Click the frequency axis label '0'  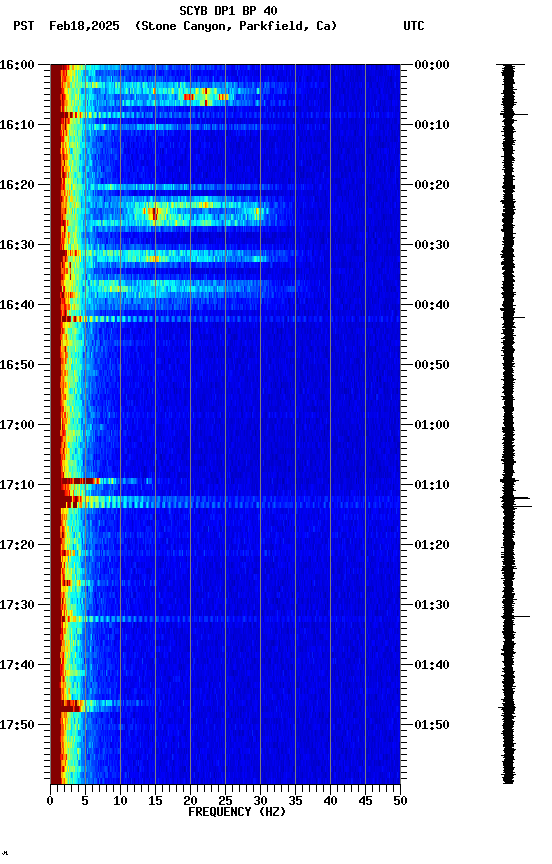(50, 801)
